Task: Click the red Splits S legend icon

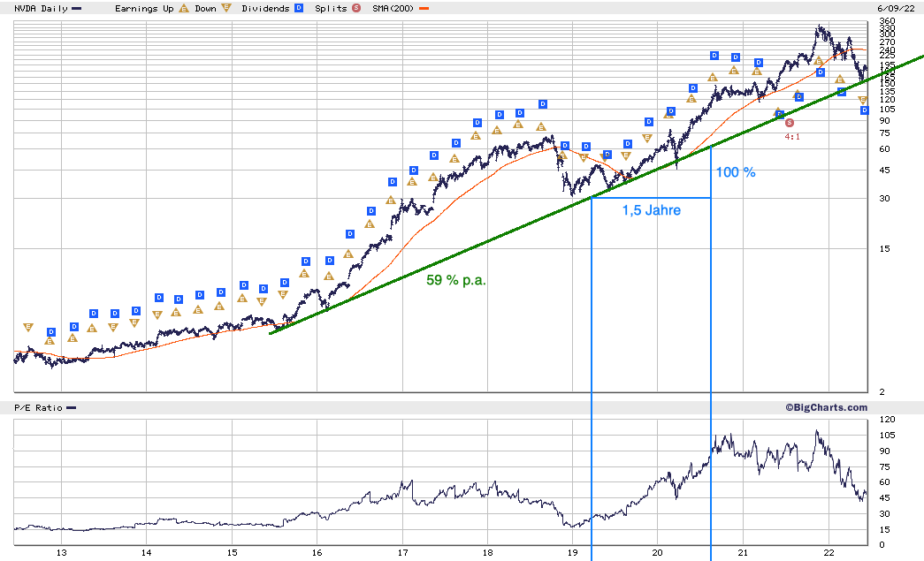Action: tap(356, 8)
